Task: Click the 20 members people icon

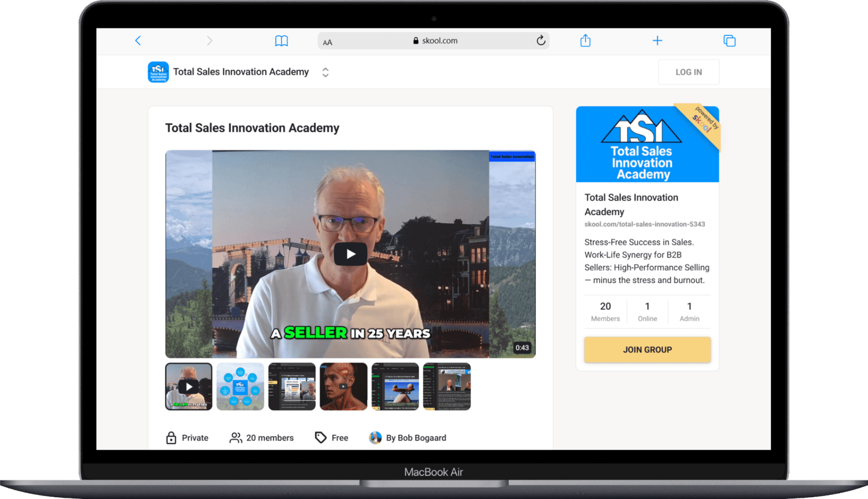Action: [x=236, y=438]
